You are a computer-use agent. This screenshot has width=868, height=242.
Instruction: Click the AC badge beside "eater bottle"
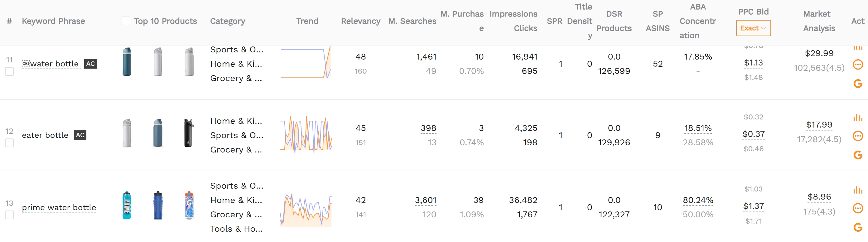point(80,135)
